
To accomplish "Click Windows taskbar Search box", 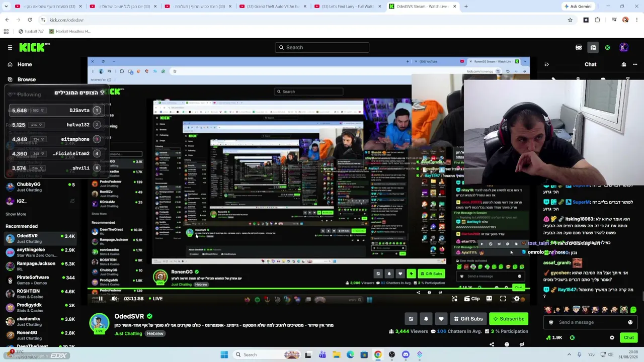I will [267, 355].
